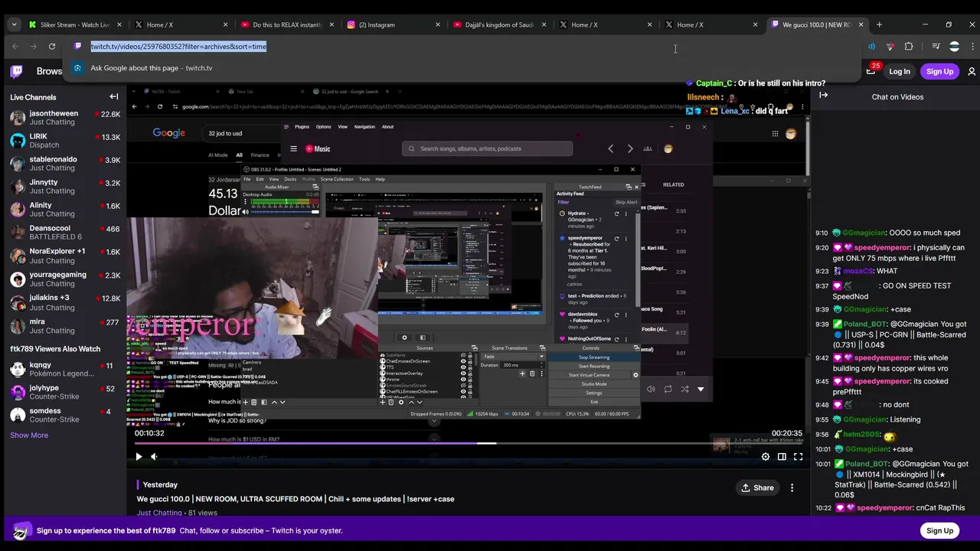Viewport: 980px width, 551px height.
Task: Open jasontheween channel avatar
Action: coord(18,118)
